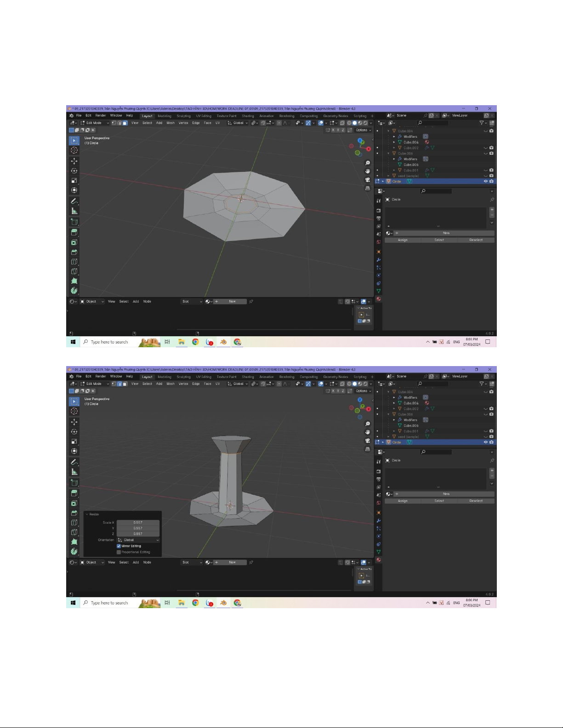Click Deselect button in bottom material panel
The width and height of the screenshot is (563, 728).
pyautogui.click(x=476, y=501)
